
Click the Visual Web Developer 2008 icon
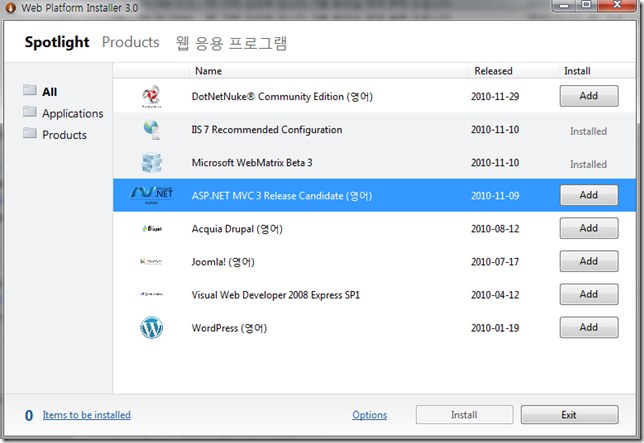151,295
